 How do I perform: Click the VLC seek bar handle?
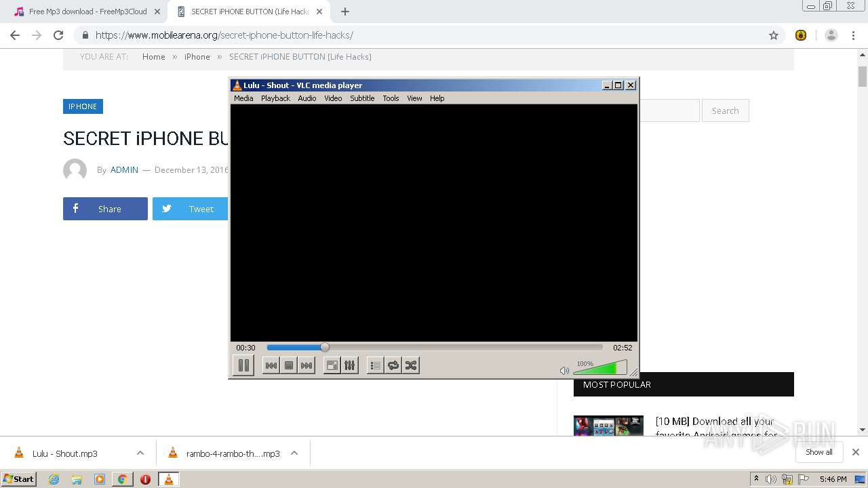325,347
